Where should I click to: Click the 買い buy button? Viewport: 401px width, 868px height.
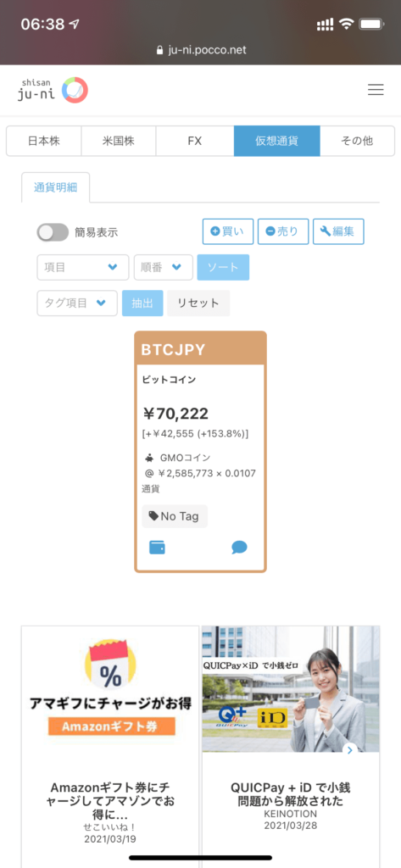(x=228, y=231)
